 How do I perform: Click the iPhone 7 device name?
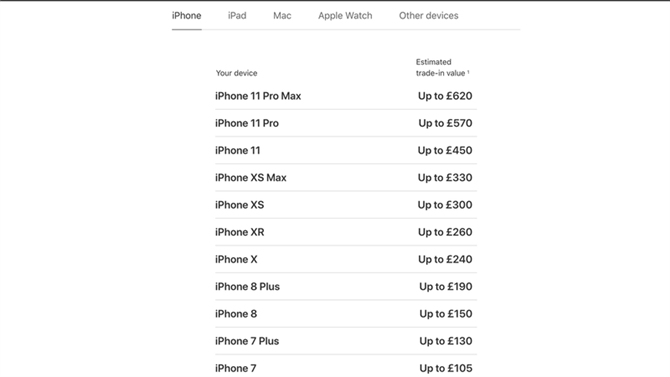tap(235, 368)
